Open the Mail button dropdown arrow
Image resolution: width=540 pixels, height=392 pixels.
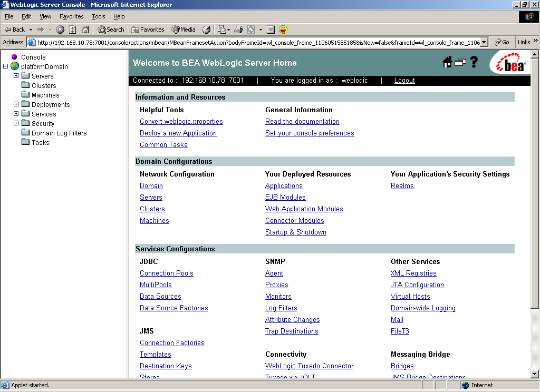pos(228,30)
